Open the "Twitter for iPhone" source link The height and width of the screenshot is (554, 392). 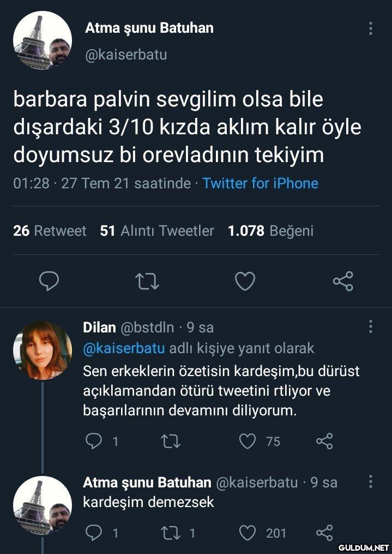(260, 183)
